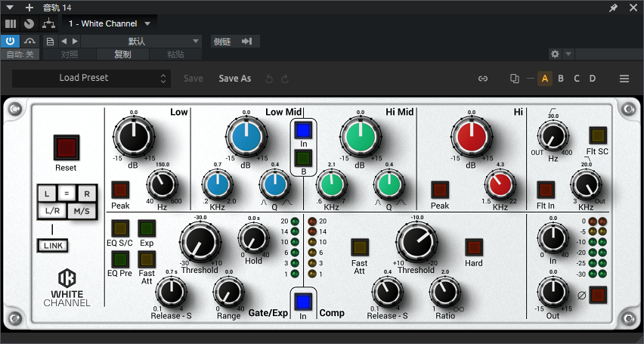The image size is (644, 344).
Task: Toggle the gate Fast Att button
Action: click(x=147, y=259)
